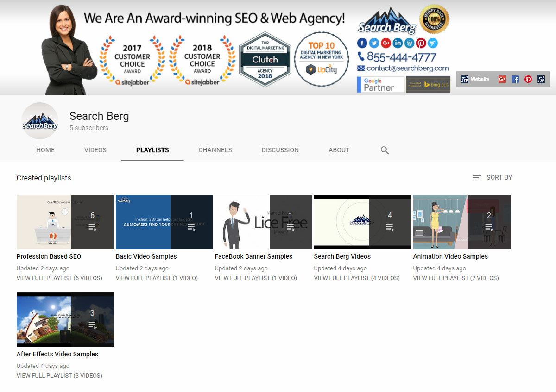The width and height of the screenshot is (556, 392).
Task: Click playlist icon on Basic Video Samples thumbnail
Action: pyautogui.click(x=191, y=227)
